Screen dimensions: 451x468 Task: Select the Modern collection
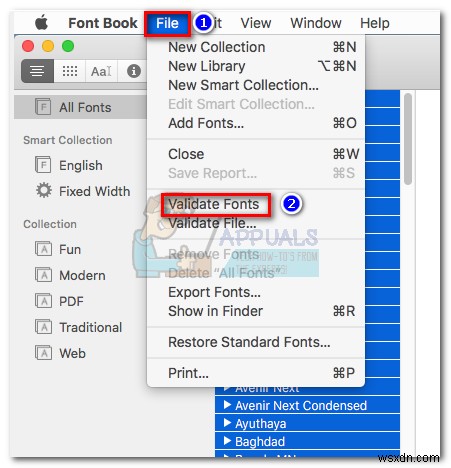pos(82,276)
